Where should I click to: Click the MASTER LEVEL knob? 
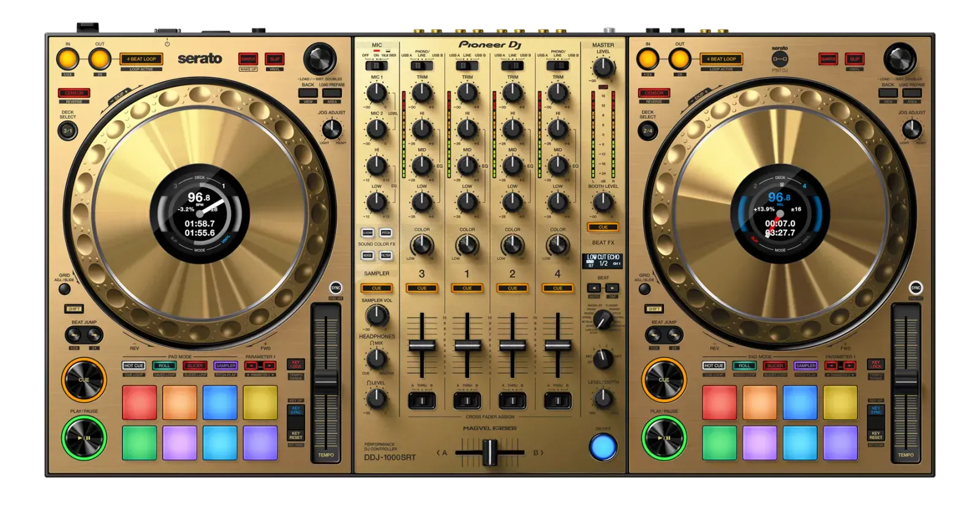(603, 67)
